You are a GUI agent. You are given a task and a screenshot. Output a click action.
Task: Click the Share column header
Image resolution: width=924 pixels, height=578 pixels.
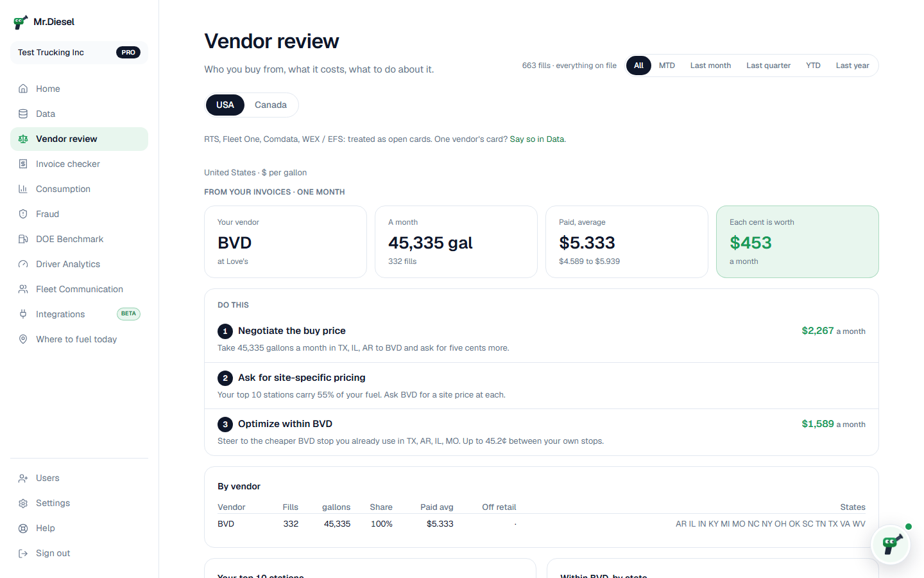click(381, 507)
